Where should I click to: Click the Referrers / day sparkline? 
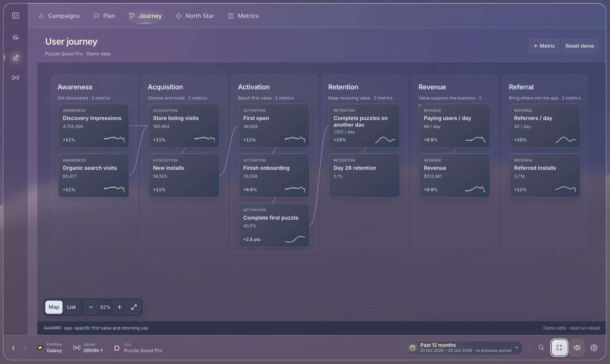click(x=566, y=140)
